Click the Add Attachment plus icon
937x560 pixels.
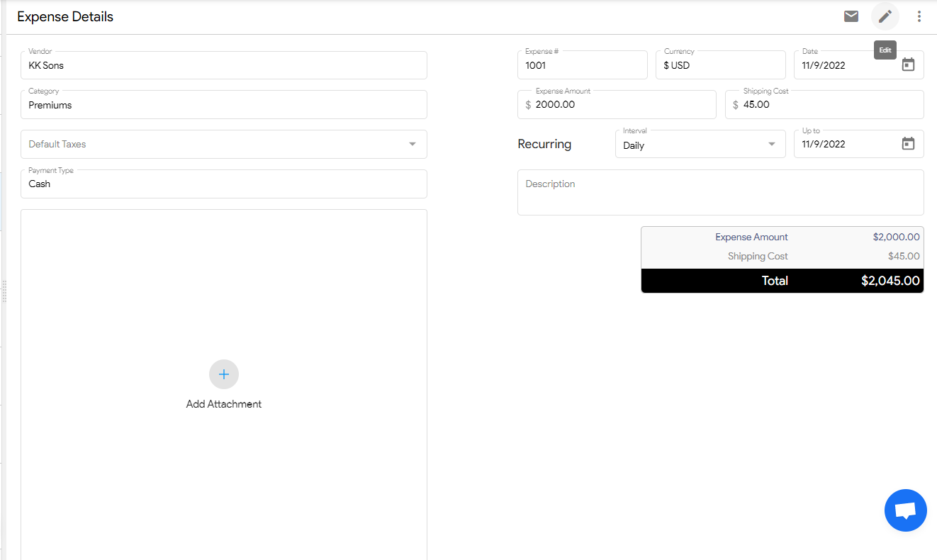coord(224,374)
